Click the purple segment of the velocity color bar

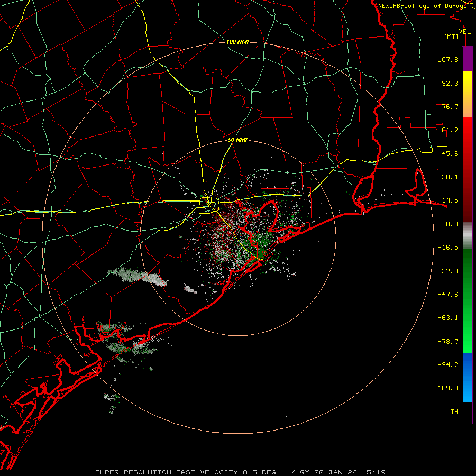[467, 59]
